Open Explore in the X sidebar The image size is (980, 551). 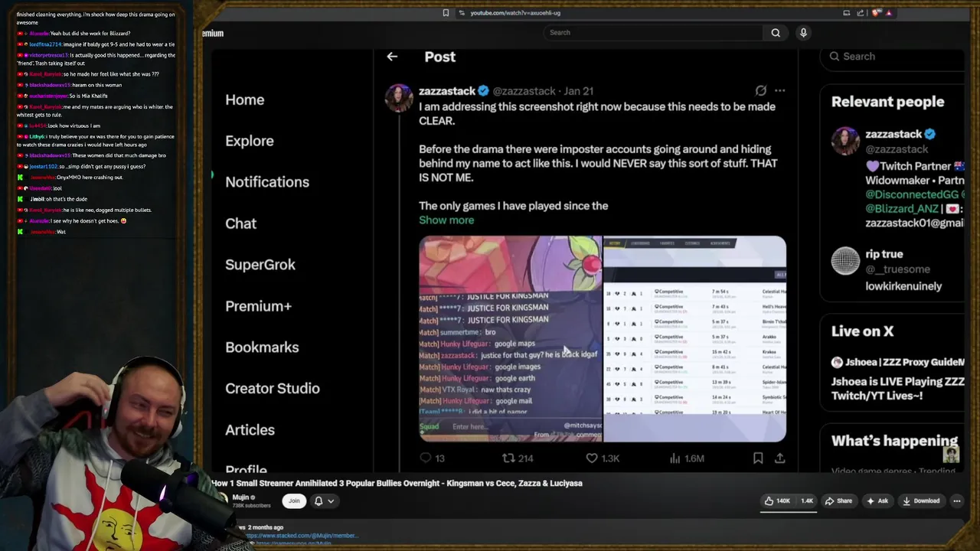coord(250,141)
